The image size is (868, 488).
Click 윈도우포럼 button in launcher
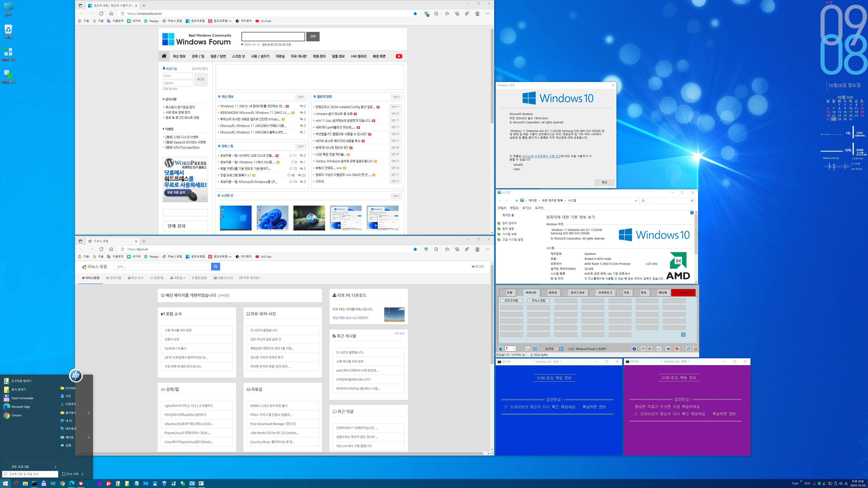512,300
